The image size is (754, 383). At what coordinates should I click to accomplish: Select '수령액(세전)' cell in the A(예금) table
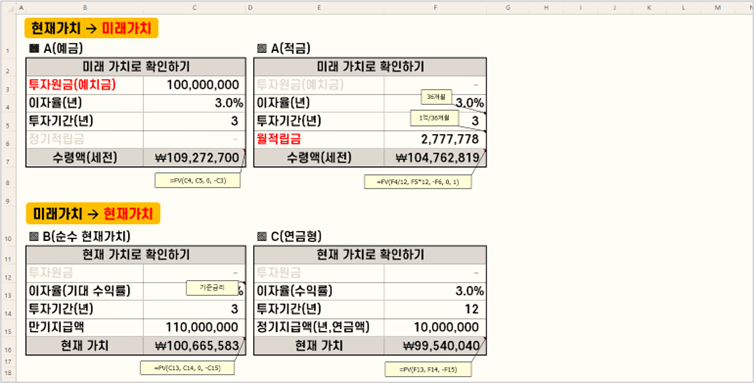click(x=85, y=157)
